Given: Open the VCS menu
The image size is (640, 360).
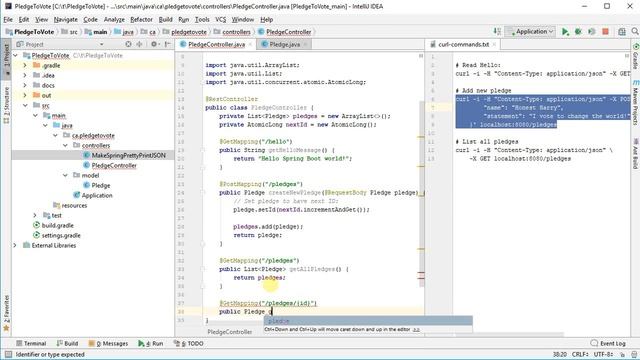Looking at the screenshot, I should click(x=220, y=19).
